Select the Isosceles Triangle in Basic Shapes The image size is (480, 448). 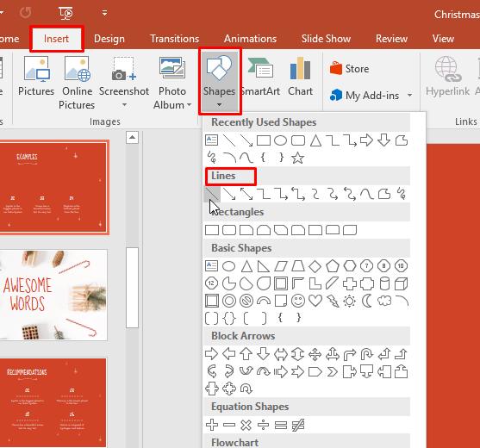(246, 266)
